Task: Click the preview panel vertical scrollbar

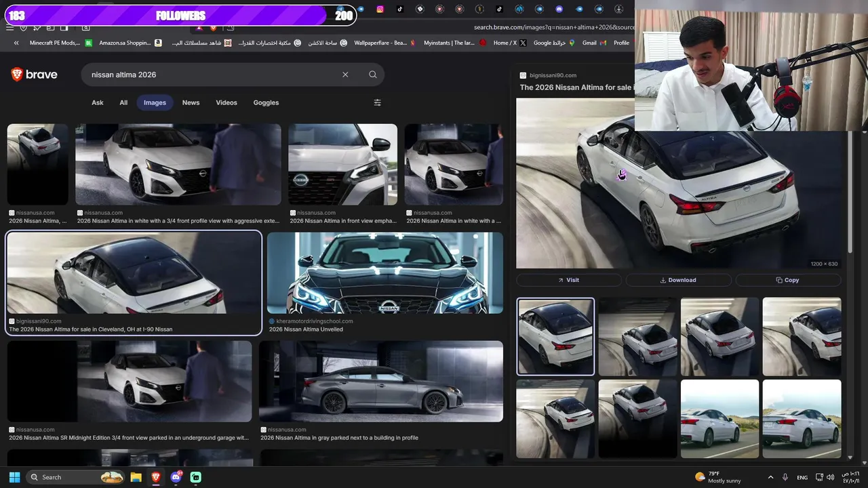Action: click(x=850, y=193)
